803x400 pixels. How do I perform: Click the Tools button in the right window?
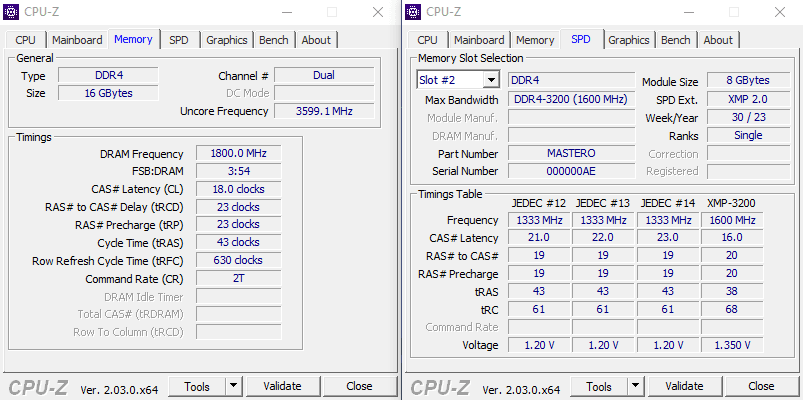pyautogui.click(x=599, y=386)
